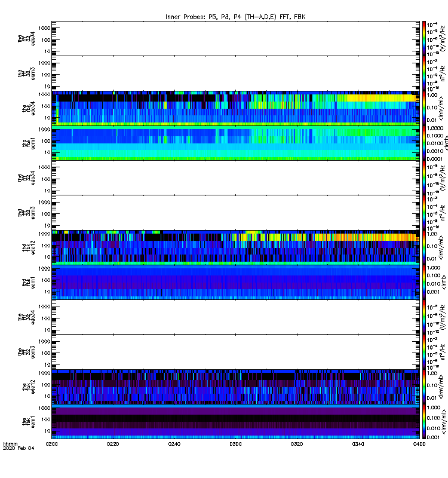The image size is (448, 478).
Task: Click the 0200 time axis label
Action: (51, 444)
